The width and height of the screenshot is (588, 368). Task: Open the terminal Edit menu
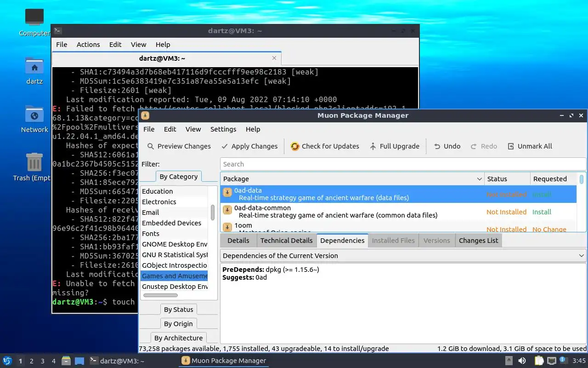tap(115, 45)
